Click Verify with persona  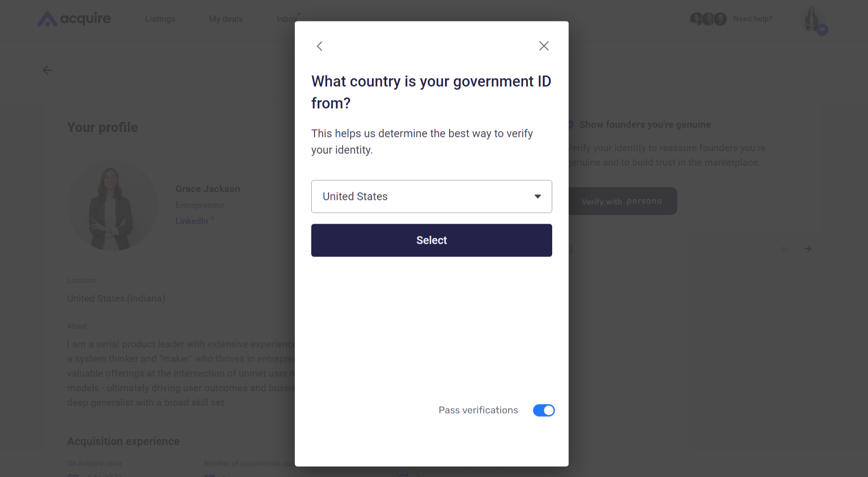tap(622, 201)
